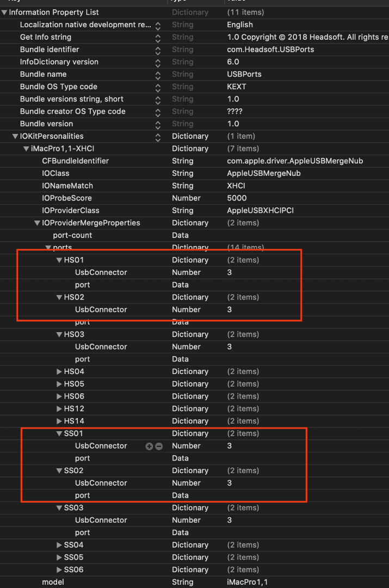389x588 pixels.
Task: Click the iMacPro1,1 model value
Action: click(x=248, y=582)
